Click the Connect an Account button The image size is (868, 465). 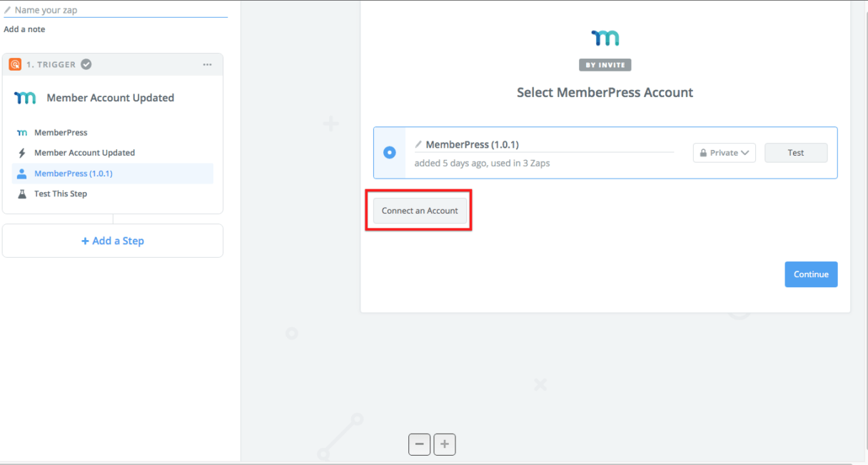point(420,211)
